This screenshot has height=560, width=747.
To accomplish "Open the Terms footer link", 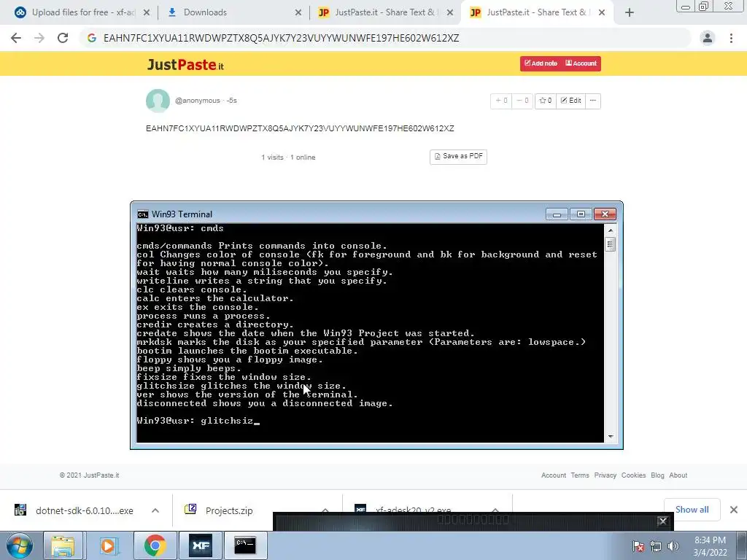I will pyautogui.click(x=580, y=475).
